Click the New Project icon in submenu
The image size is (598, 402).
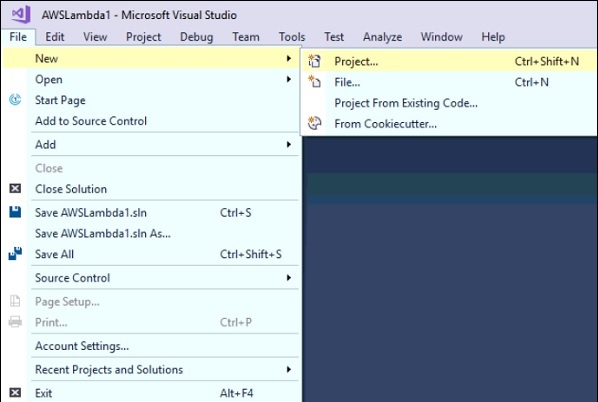tap(315, 61)
